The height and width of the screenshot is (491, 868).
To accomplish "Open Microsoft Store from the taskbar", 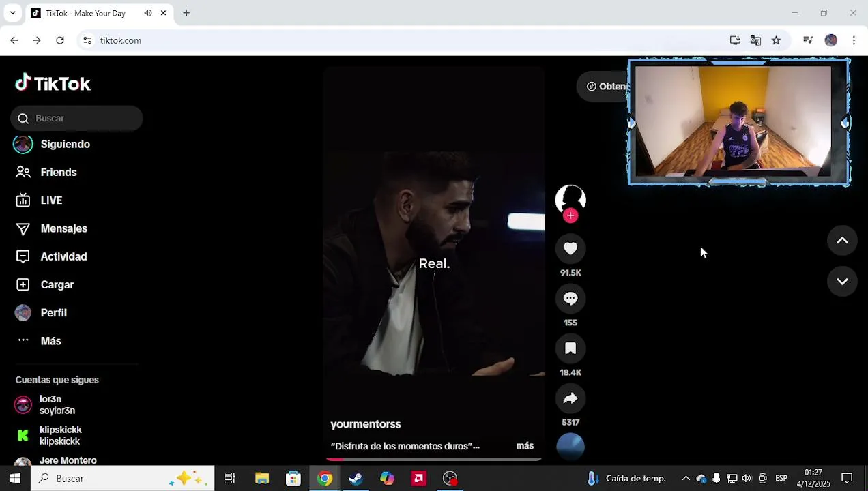I will (293, 479).
